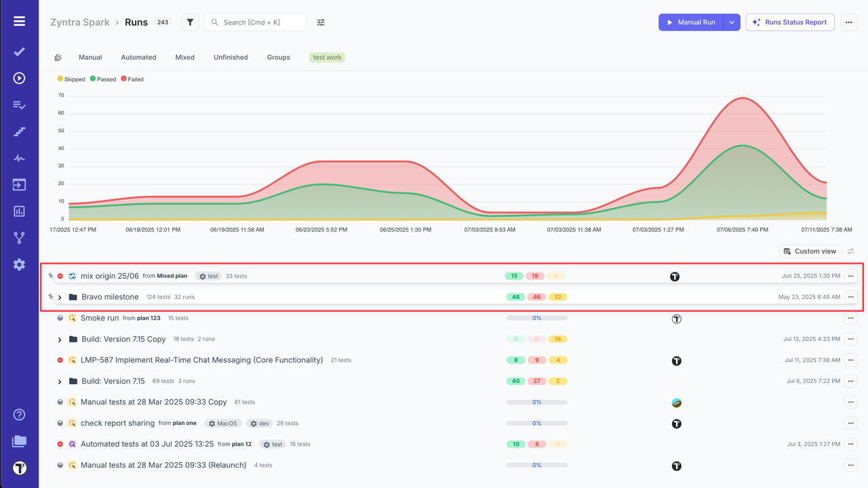The height and width of the screenshot is (488, 868).
Task: Open the branches icon in sidebar
Action: pyautogui.click(x=19, y=238)
